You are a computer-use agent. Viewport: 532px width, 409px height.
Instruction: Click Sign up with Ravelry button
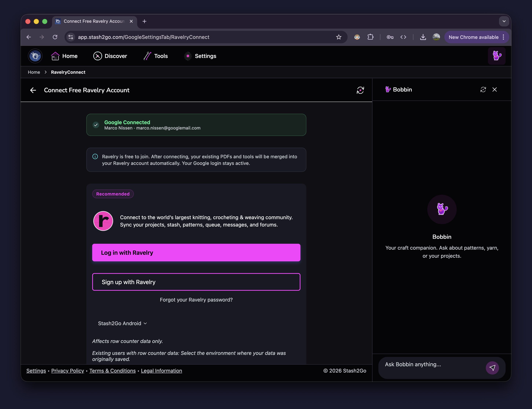196,282
